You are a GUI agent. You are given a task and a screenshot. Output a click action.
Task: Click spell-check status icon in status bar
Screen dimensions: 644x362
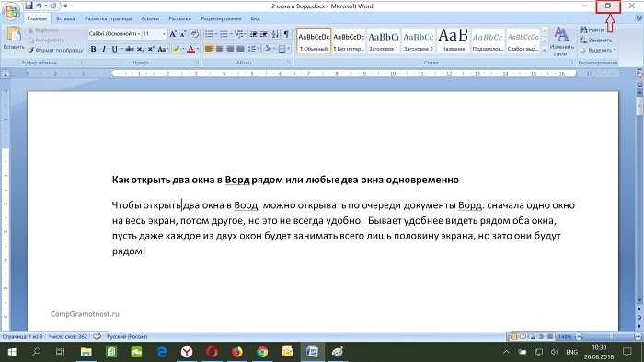click(98, 336)
